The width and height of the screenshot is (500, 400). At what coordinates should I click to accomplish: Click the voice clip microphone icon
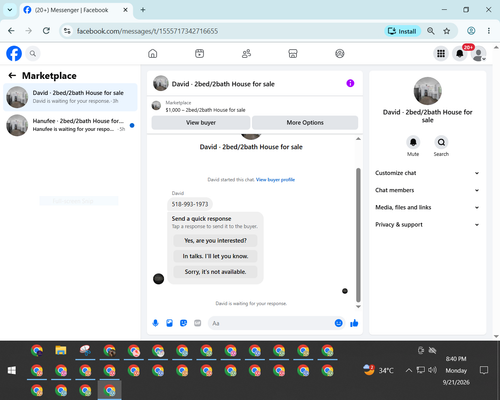tap(155, 323)
